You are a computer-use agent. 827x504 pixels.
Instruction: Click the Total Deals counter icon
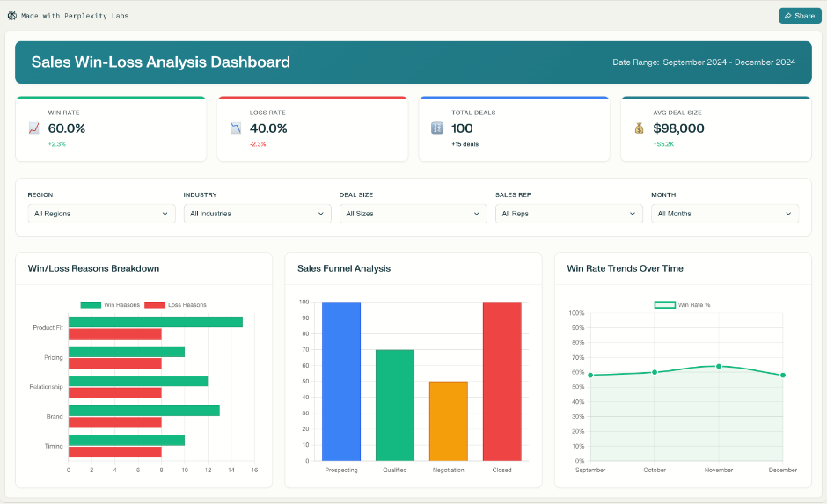coord(437,128)
